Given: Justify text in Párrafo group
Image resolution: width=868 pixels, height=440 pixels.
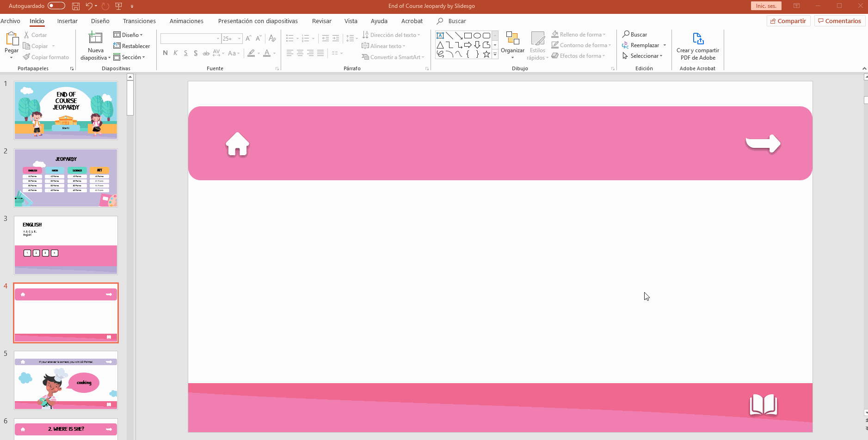Looking at the screenshot, I should tap(320, 53).
